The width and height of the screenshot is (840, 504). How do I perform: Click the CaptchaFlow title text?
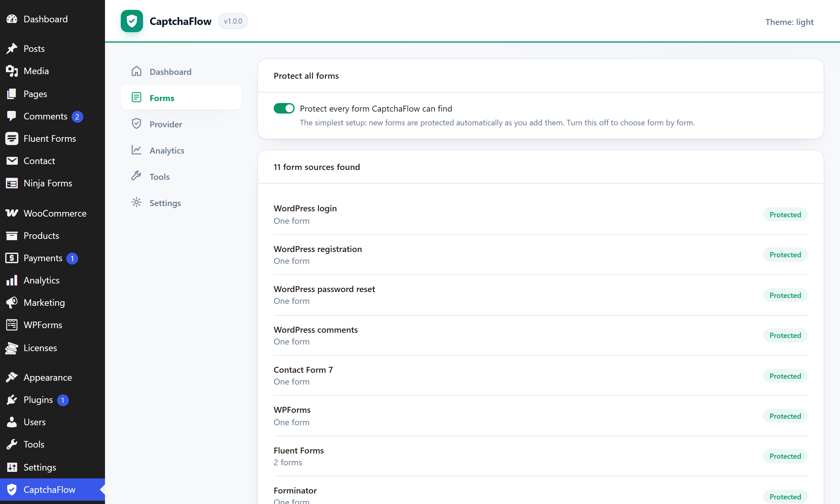pos(180,21)
